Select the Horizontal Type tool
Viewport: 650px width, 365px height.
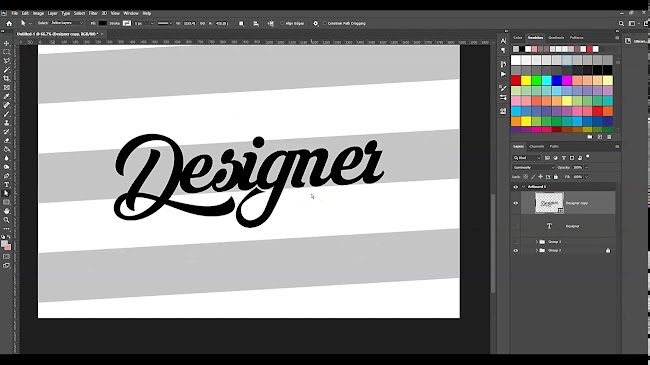click(x=7, y=185)
